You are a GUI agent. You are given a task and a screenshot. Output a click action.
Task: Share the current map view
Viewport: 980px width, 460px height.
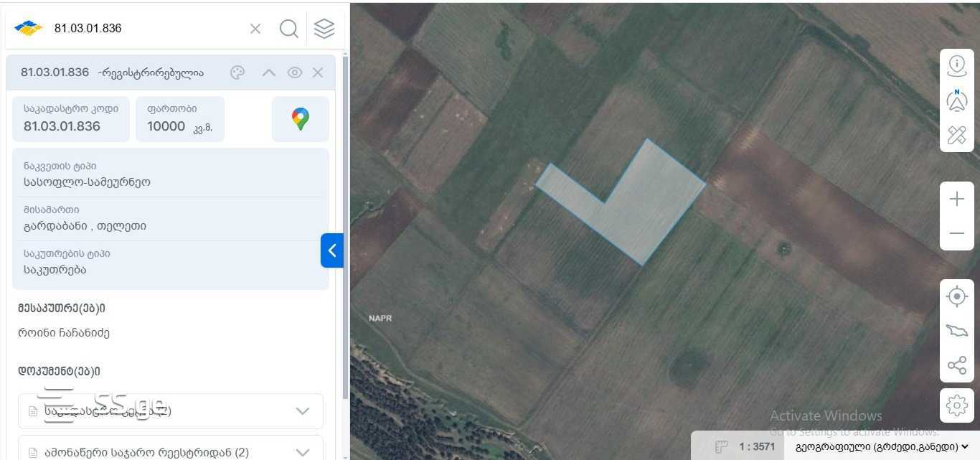pyautogui.click(x=957, y=365)
